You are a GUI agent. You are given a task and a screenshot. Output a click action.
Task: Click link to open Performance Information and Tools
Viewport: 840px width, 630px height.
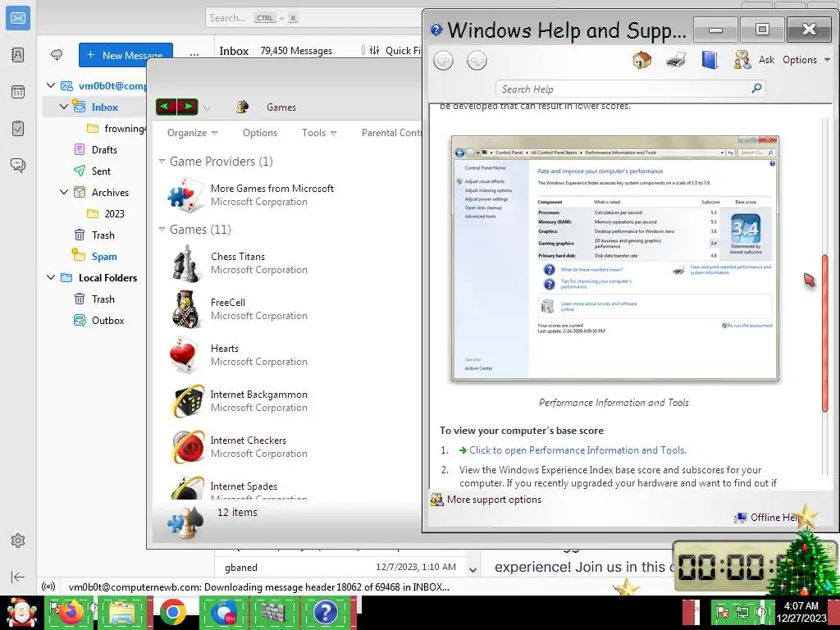coord(577,450)
